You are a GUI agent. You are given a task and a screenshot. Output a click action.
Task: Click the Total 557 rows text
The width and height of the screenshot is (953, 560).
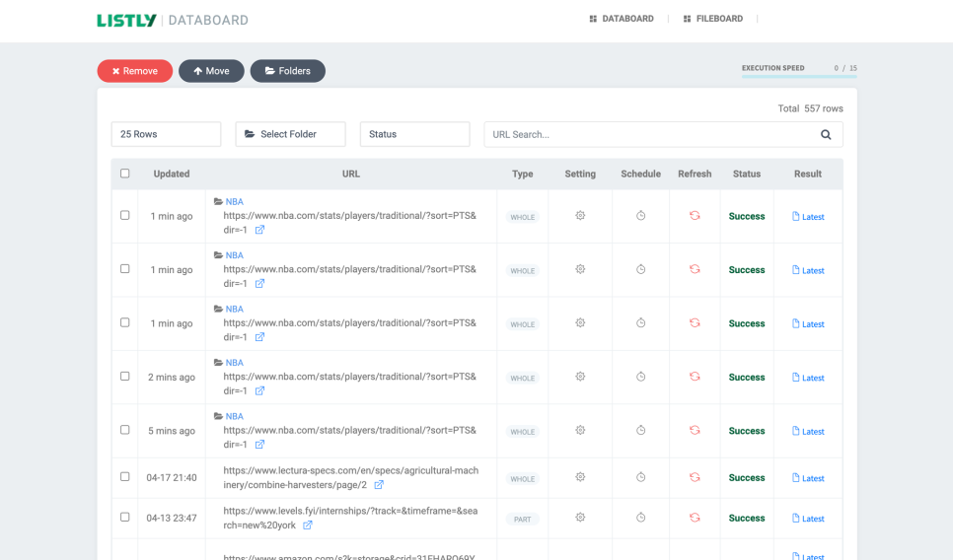[810, 108]
